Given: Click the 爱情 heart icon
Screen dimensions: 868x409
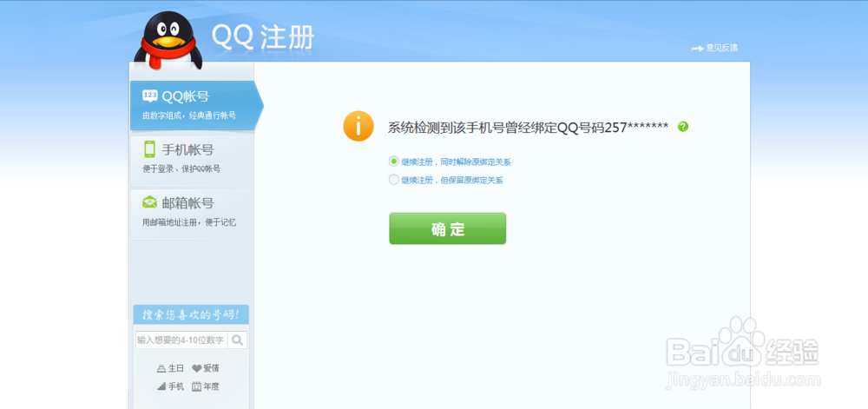Looking at the screenshot, I should coord(196,368).
